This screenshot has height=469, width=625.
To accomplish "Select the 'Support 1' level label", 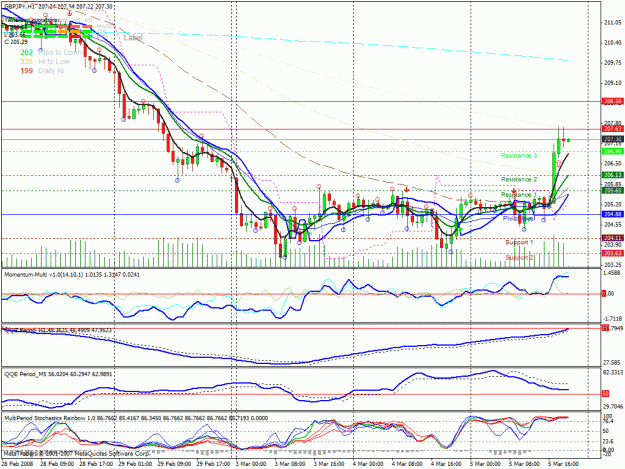I will [x=519, y=242].
